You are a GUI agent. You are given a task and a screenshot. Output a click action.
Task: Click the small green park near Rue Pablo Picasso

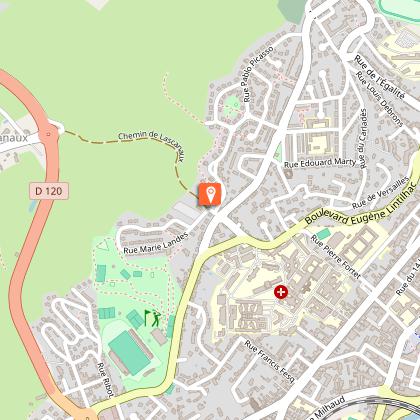(233, 105)
